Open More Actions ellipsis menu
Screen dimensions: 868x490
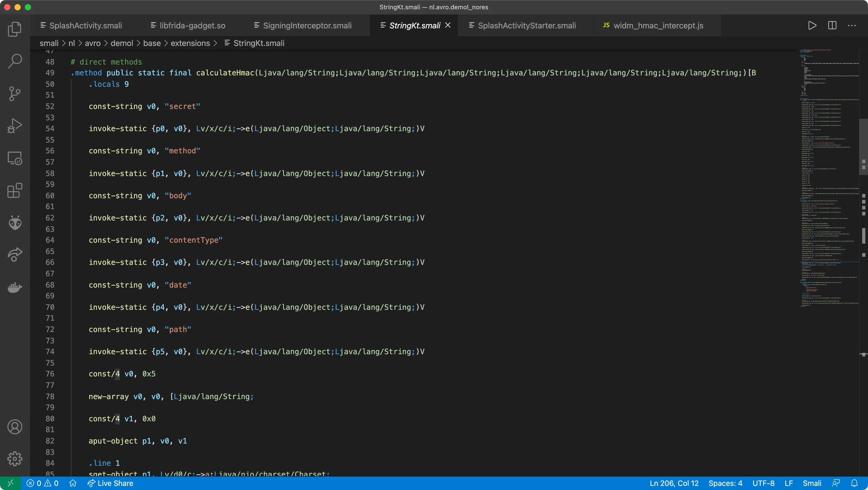(x=852, y=26)
